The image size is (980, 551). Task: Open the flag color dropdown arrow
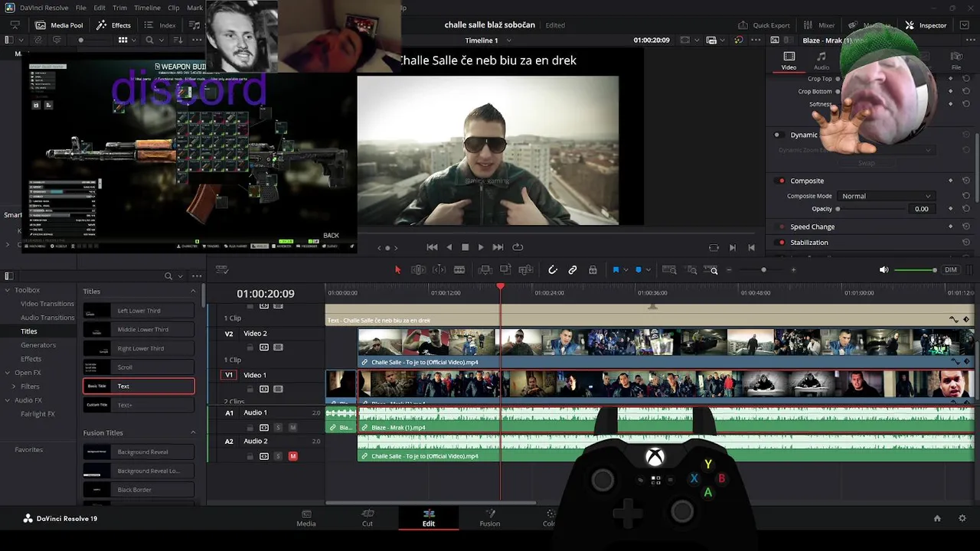(626, 270)
